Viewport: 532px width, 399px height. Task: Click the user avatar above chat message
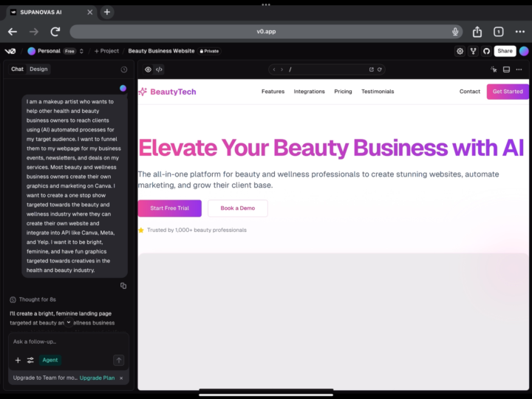pos(123,88)
